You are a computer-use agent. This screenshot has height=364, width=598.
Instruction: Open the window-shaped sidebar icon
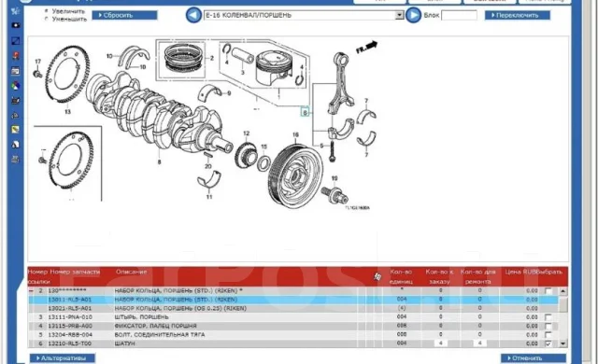click(x=16, y=71)
